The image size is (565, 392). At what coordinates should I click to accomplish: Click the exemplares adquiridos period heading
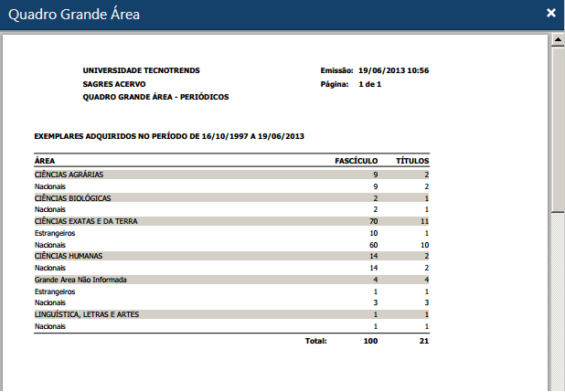169,136
